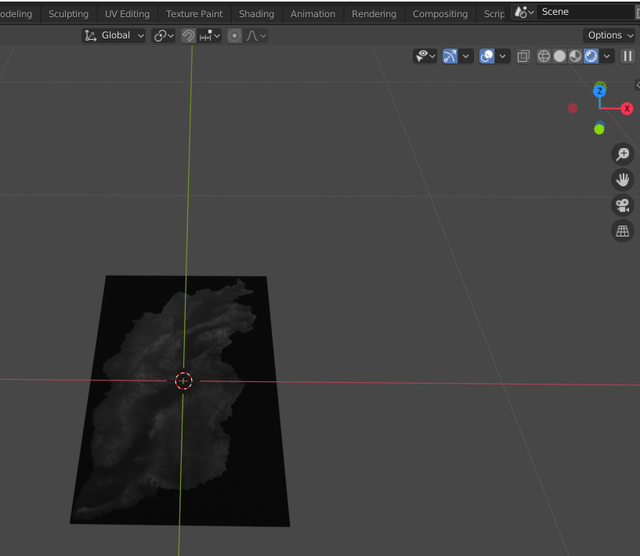Select wireframe viewport shading mode
640x556 pixels.
pyautogui.click(x=544, y=56)
